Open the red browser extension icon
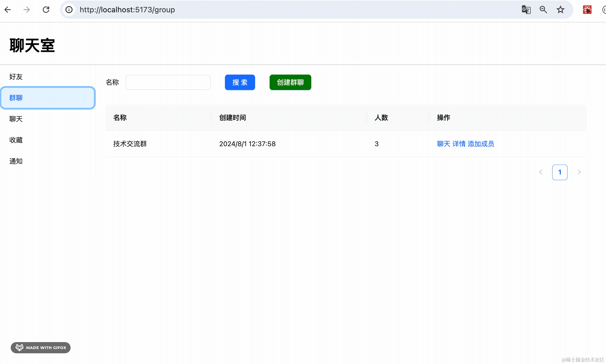The height and width of the screenshot is (364, 606). [x=587, y=10]
